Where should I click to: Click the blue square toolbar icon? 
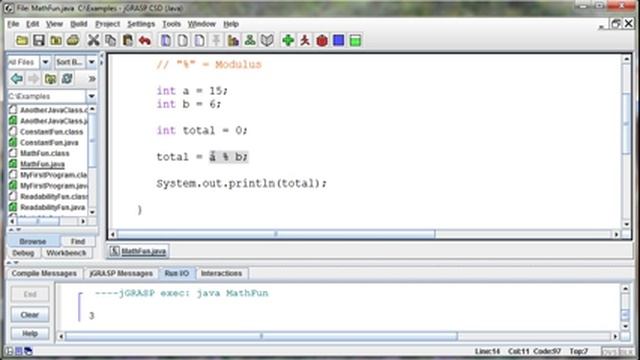click(x=338, y=40)
